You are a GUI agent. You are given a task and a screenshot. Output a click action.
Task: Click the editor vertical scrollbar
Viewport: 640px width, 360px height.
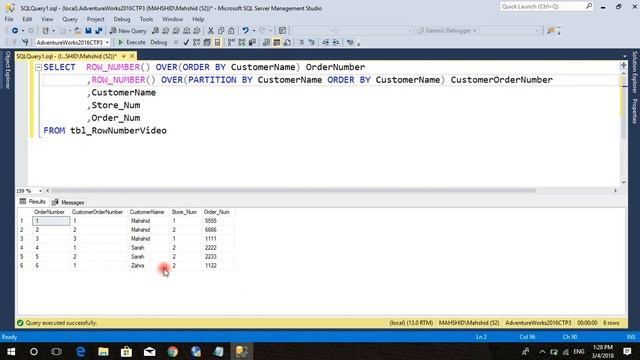623,107
